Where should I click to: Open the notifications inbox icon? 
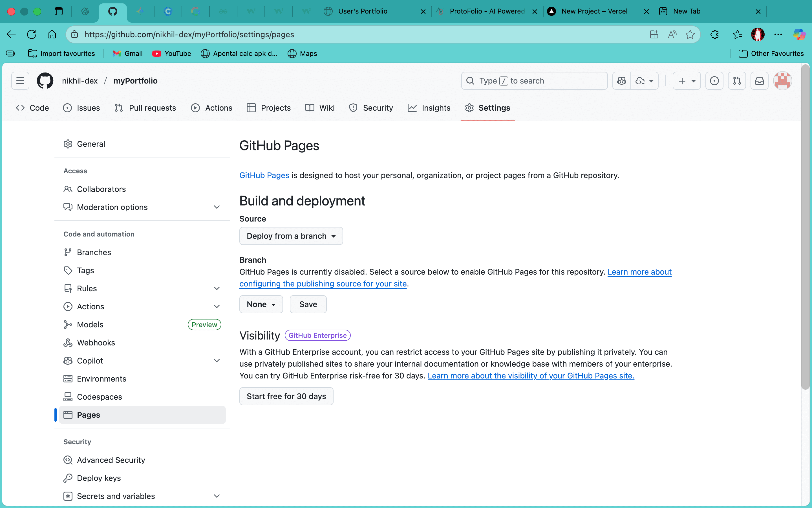pyautogui.click(x=759, y=81)
